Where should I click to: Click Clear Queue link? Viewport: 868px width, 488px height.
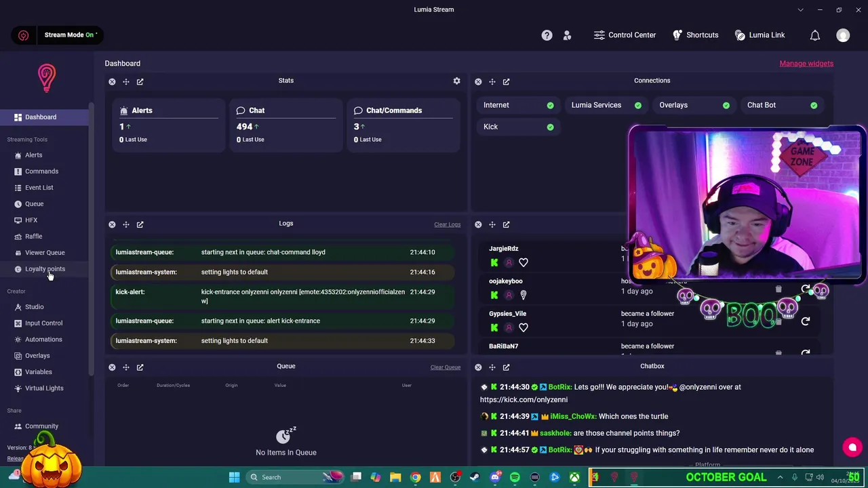click(446, 367)
